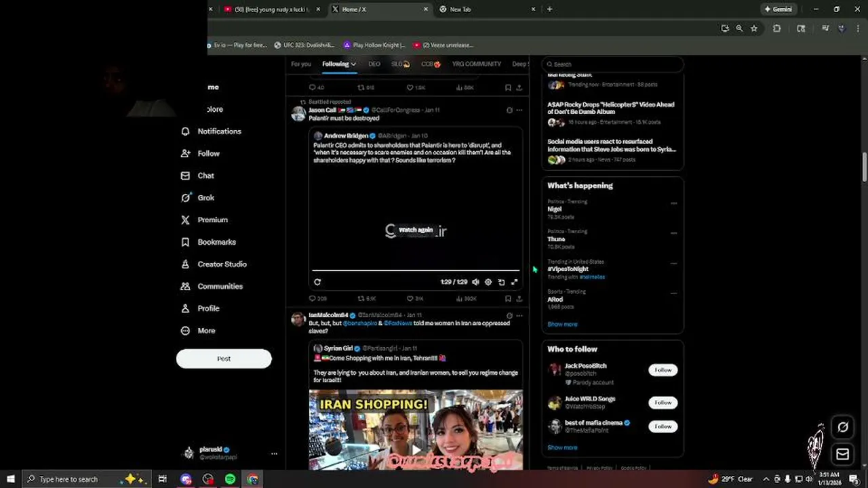Switch to the young nudy YouTube tab
The width and height of the screenshot is (868, 488).
click(x=271, y=9)
